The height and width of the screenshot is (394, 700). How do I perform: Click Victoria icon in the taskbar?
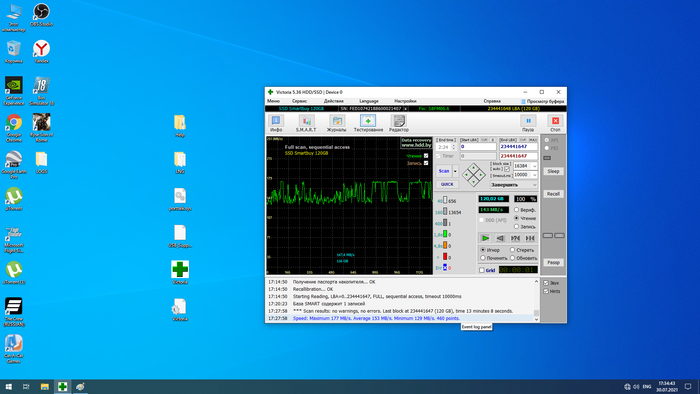(x=62, y=386)
